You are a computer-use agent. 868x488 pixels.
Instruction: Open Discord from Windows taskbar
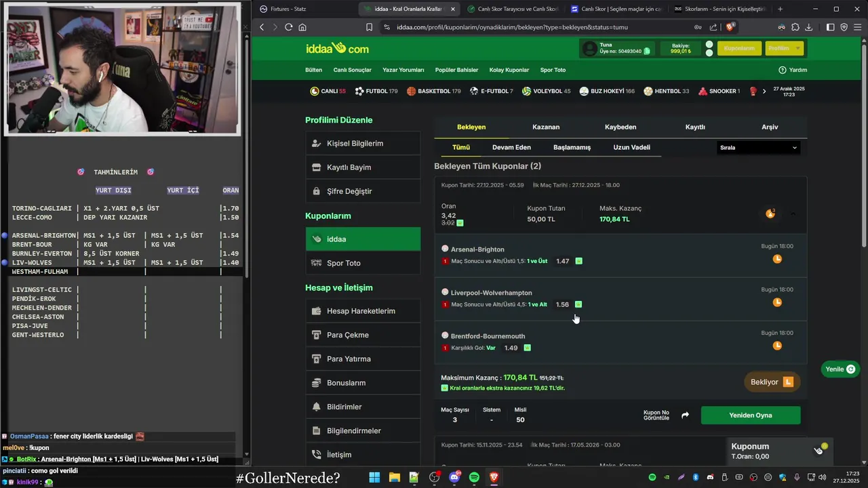(454, 477)
